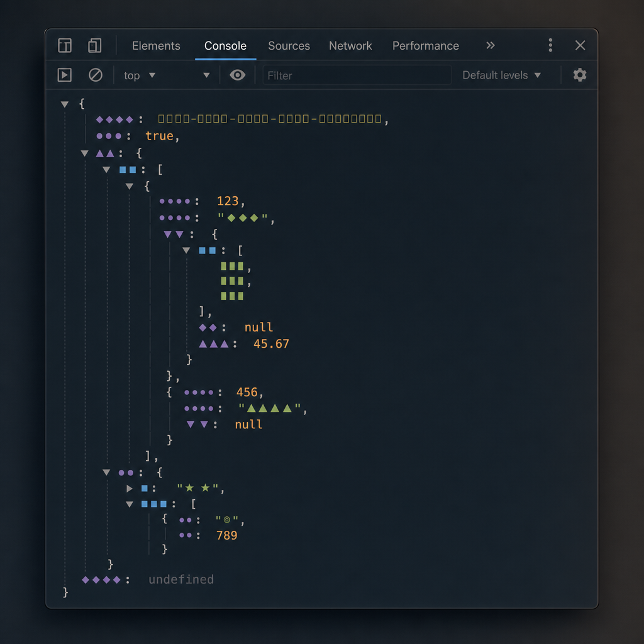Expand the collapsed entry with star string
This screenshot has height=644, width=644.
130,488
